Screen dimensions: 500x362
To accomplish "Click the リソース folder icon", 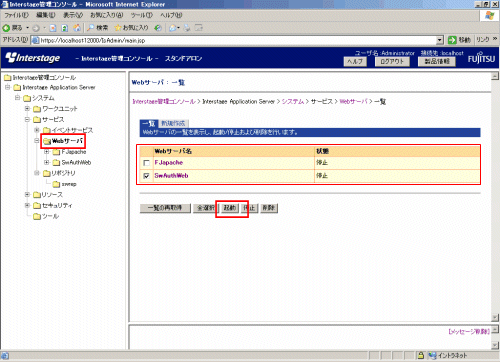I will (37, 195).
